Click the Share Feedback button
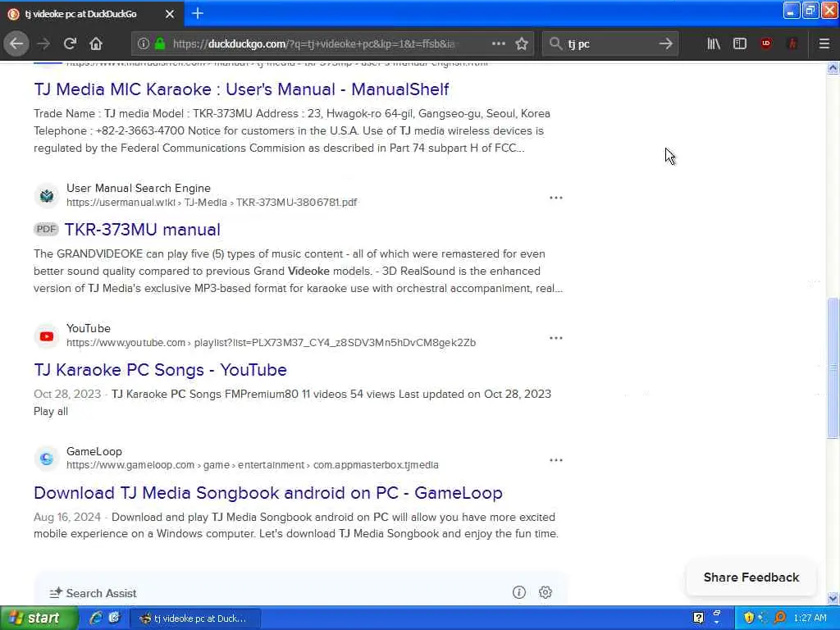Viewport: 840px width, 630px height. point(751,577)
